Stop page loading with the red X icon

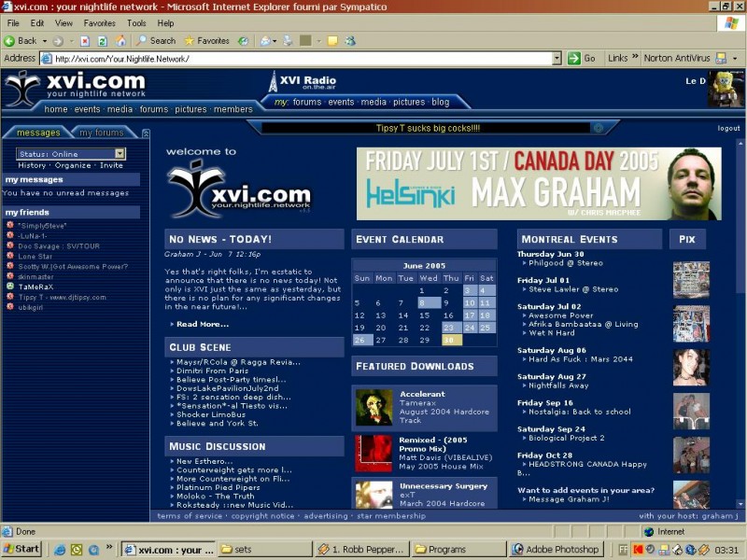coord(85,41)
